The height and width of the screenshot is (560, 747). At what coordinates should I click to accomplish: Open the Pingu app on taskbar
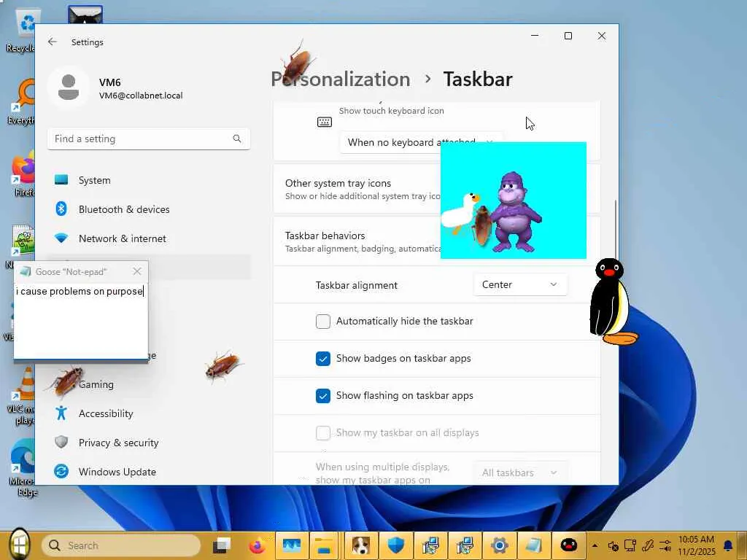coord(568,545)
